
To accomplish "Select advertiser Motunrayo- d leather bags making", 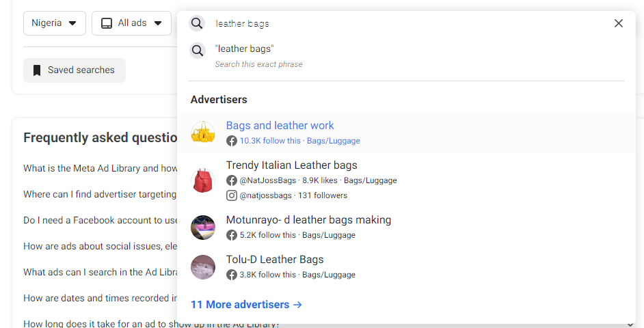I will click(407, 227).
